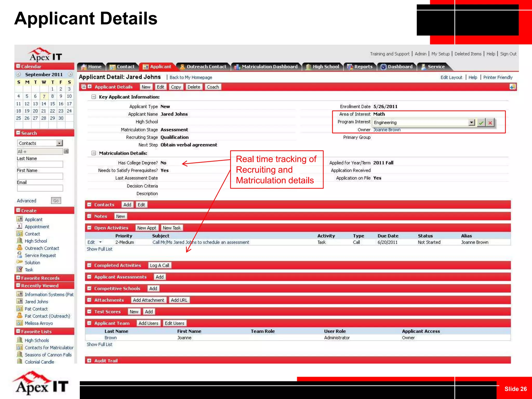Click the Dashboard tab globe icon
Viewport: 532px width, 399px height.
[x=383, y=67]
